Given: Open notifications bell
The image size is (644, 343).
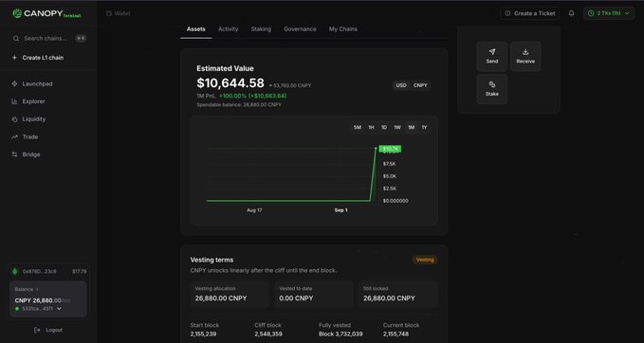Looking at the screenshot, I should 571,13.
